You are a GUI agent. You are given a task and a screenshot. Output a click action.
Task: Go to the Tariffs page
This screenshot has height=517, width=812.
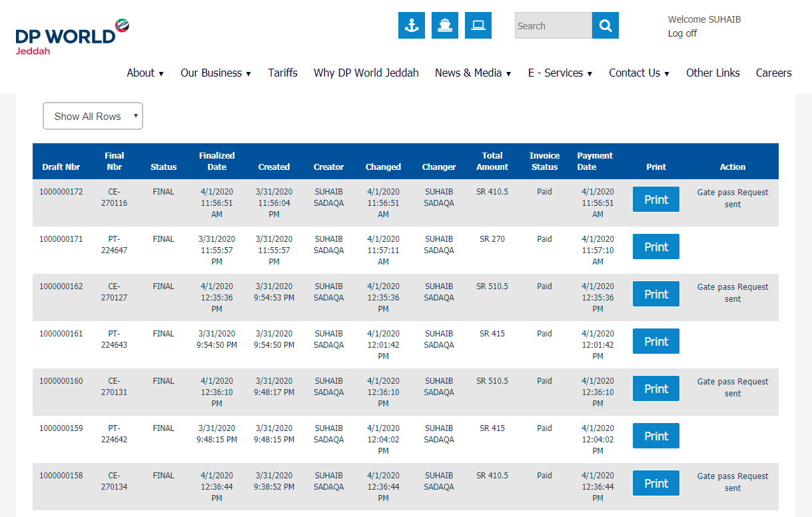coord(283,73)
